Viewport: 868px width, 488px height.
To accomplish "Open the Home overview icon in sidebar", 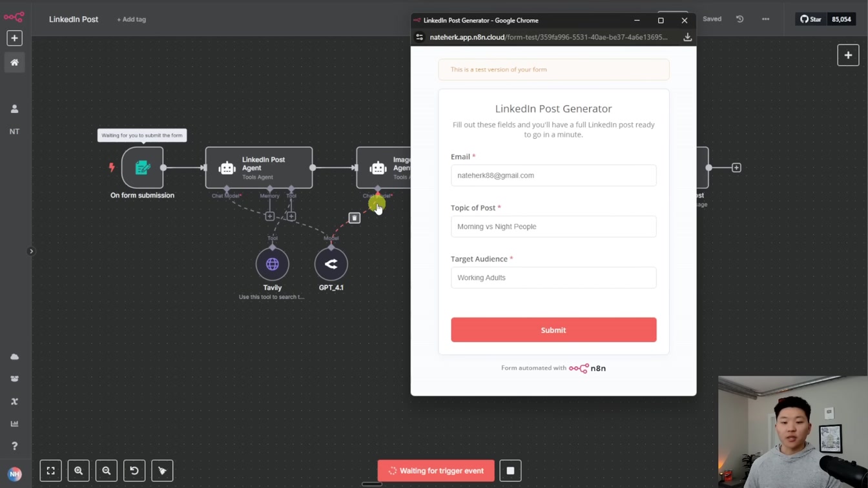I will (14, 63).
